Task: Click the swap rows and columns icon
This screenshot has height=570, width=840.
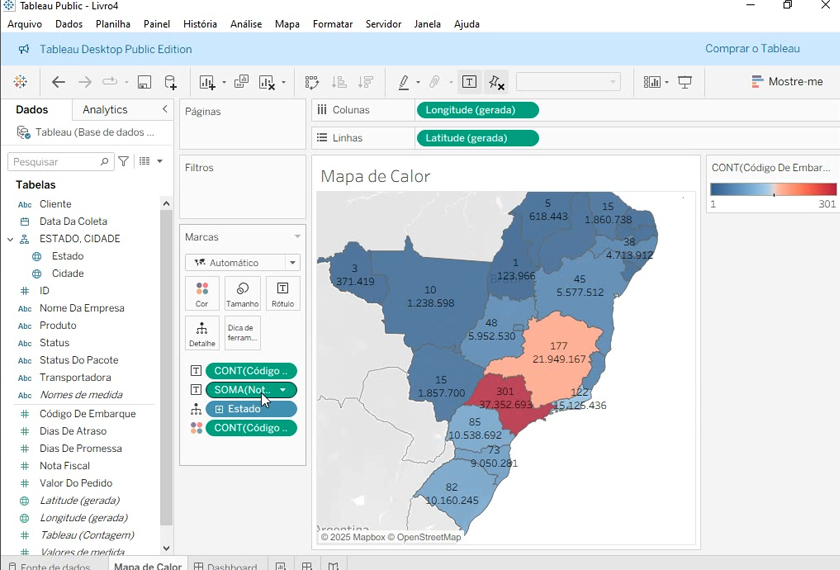Action: pyautogui.click(x=312, y=82)
